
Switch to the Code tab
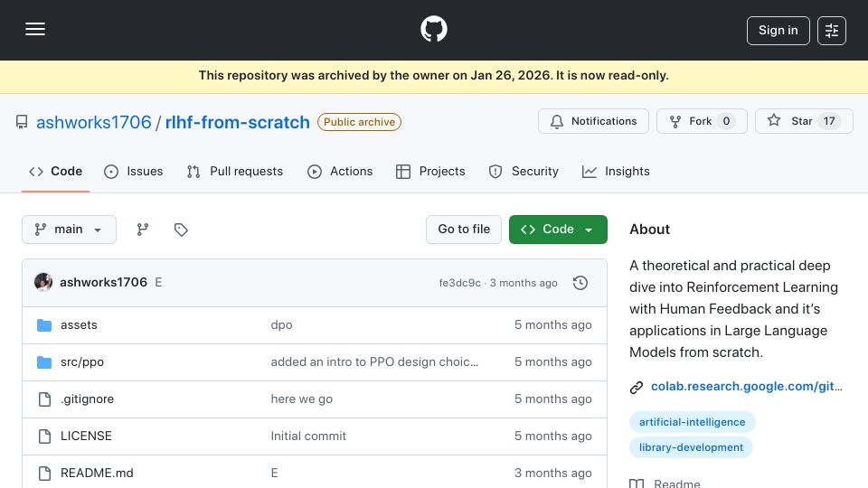coord(55,172)
